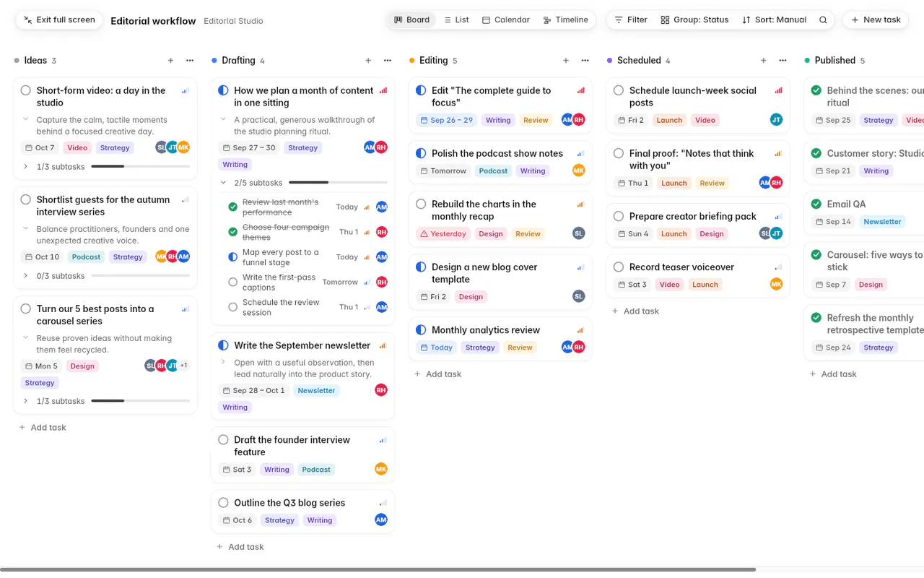Screen dimensions: 924x578
Task: Toggle status circle for Outline the Q3 blog series
Action: point(223,502)
